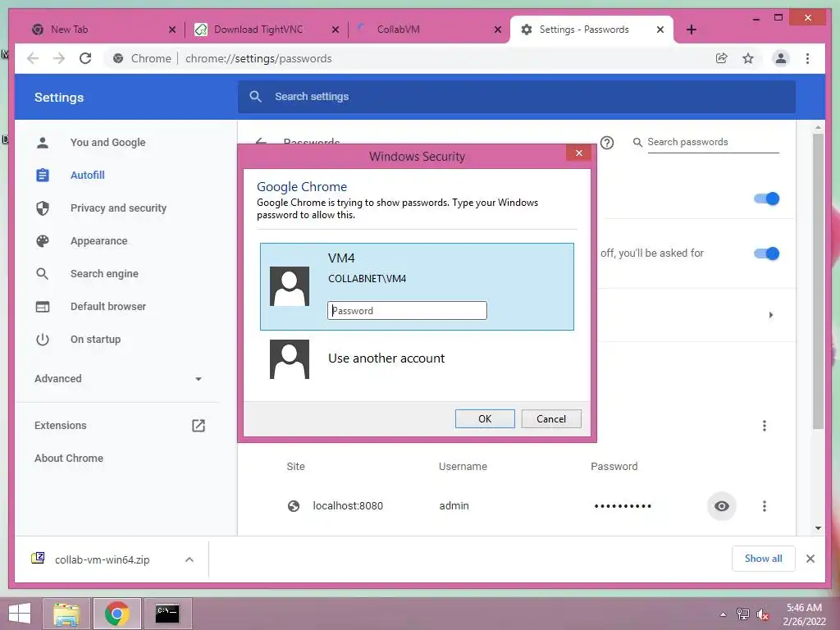Click the muted volume tray icon
This screenshot has height=630, width=840.
pyautogui.click(x=762, y=614)
